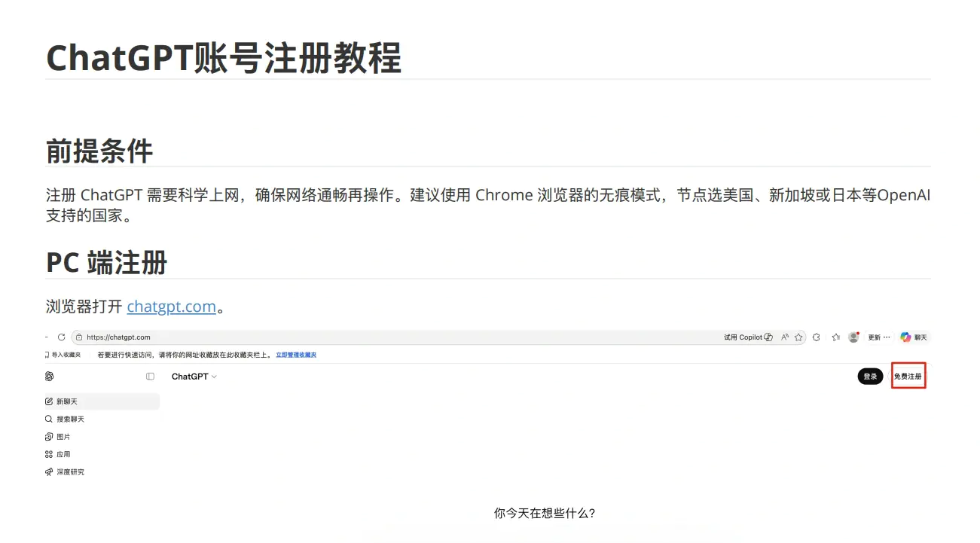980x543 pixels.
Task: Click the 立即管理收藏夹 link
Action: coord(296,355)
